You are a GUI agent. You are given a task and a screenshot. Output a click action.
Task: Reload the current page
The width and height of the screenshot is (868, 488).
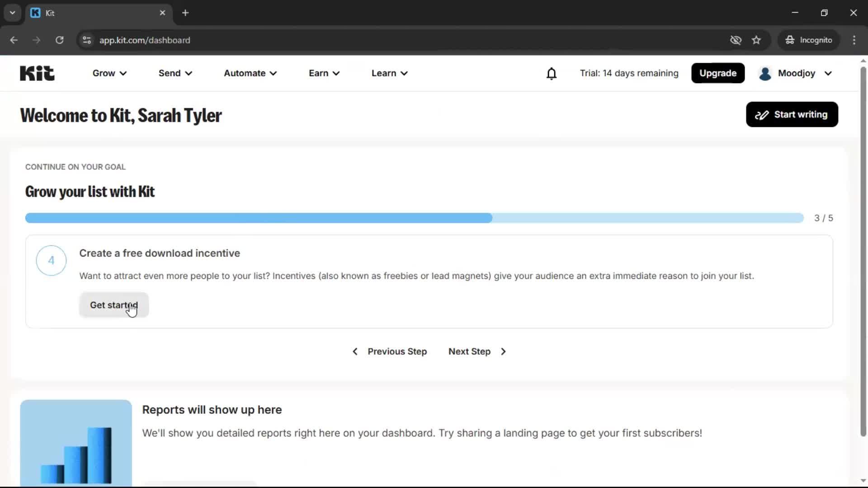[x=59, y=40]
